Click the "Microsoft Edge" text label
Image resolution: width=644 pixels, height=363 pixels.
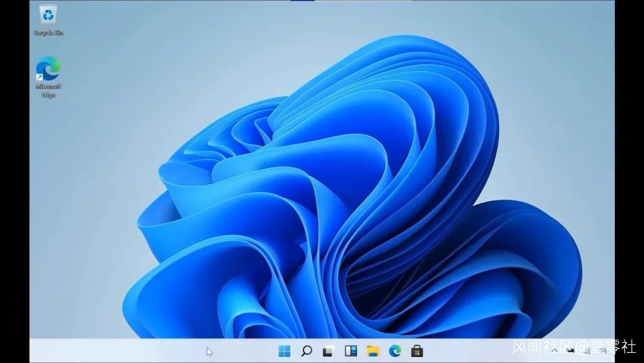click(x=48, y=91)
